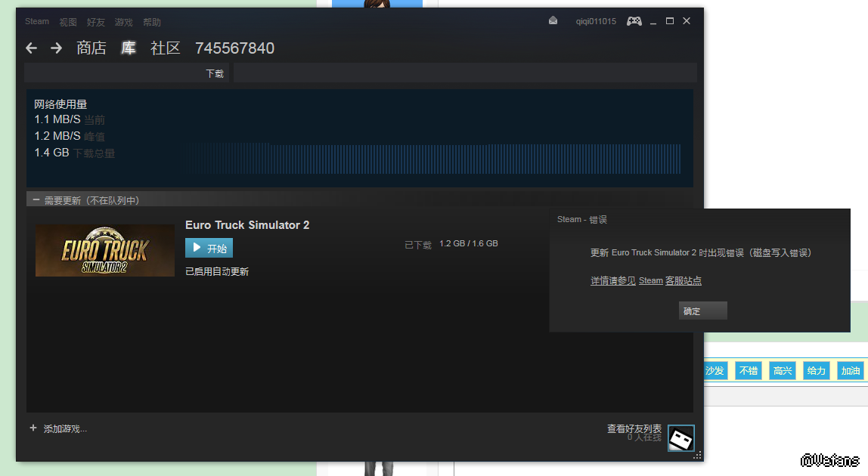Select the Euro Truck Simulator 2 title
Image resolution: width=868 pixels, height=476 pixels.
tap(247, 224)
